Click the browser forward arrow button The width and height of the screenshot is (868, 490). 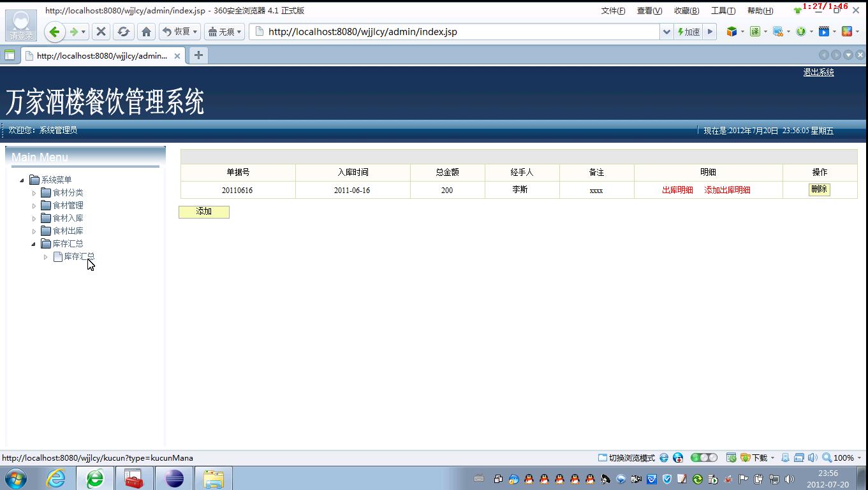[74, 32]
